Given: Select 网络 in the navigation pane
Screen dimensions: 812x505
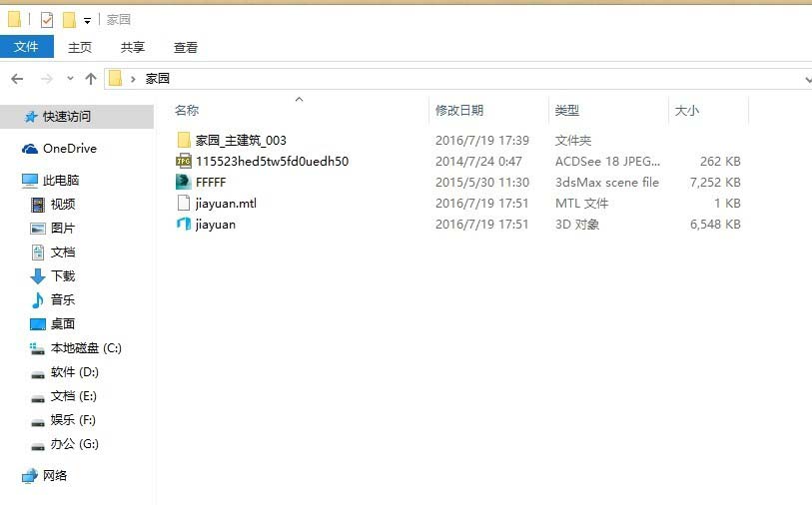Looking at the screenshot, I should (x=55, y=475).
